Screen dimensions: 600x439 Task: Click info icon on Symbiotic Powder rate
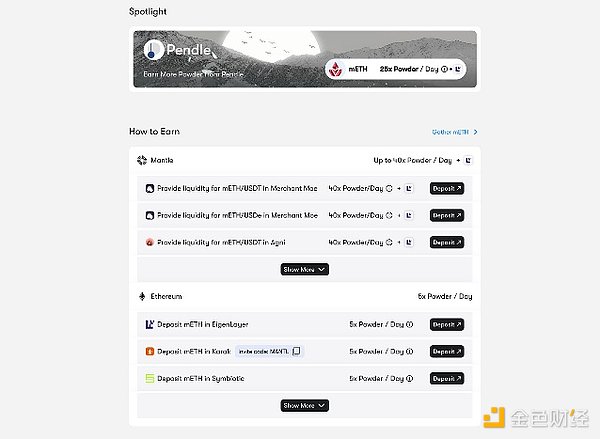409,378
